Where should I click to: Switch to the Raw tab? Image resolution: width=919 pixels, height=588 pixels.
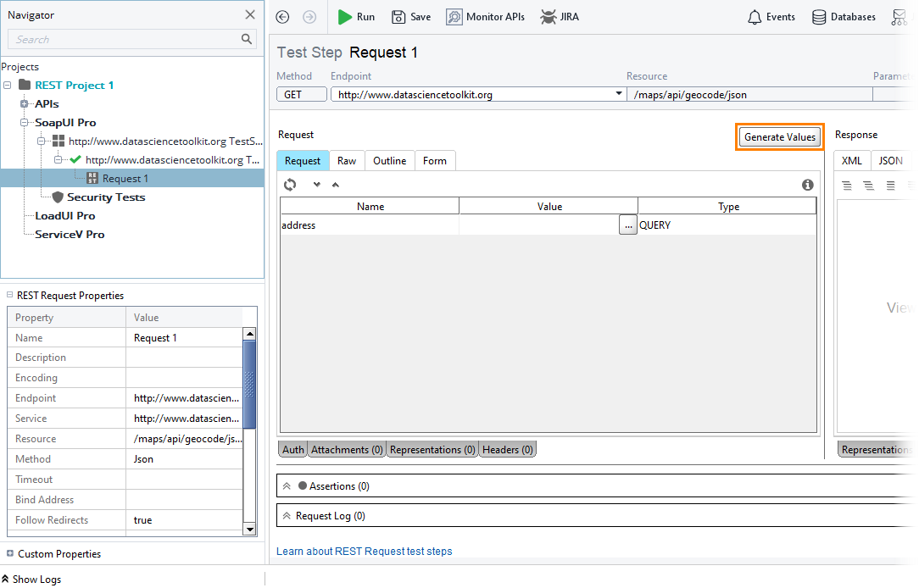pyautogui.click(x=347, y=160)
